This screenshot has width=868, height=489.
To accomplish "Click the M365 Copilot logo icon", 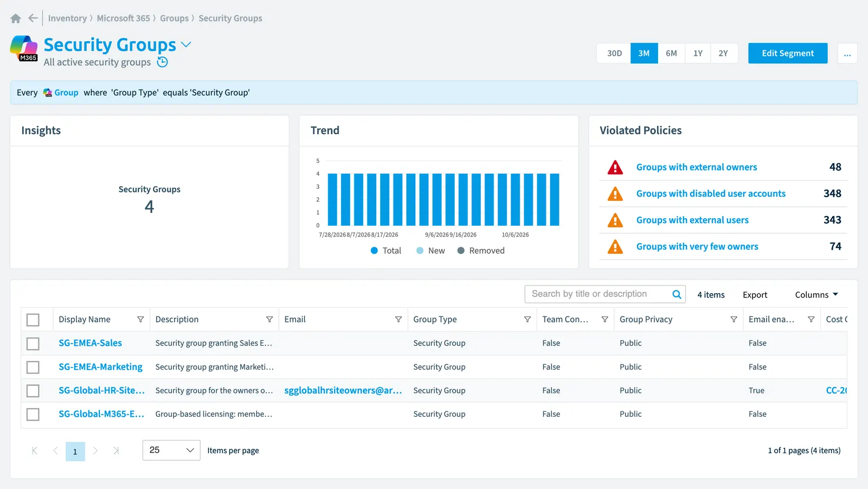I will click(24, 48).
